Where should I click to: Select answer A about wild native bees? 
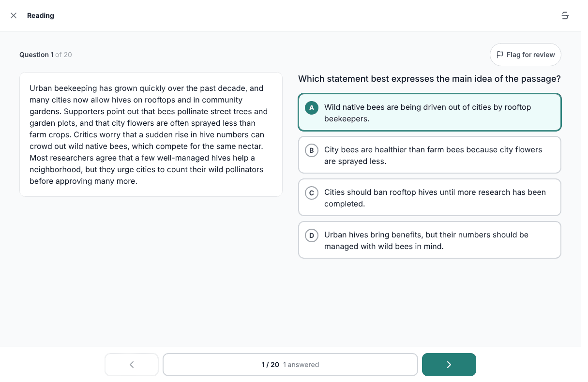430,112
